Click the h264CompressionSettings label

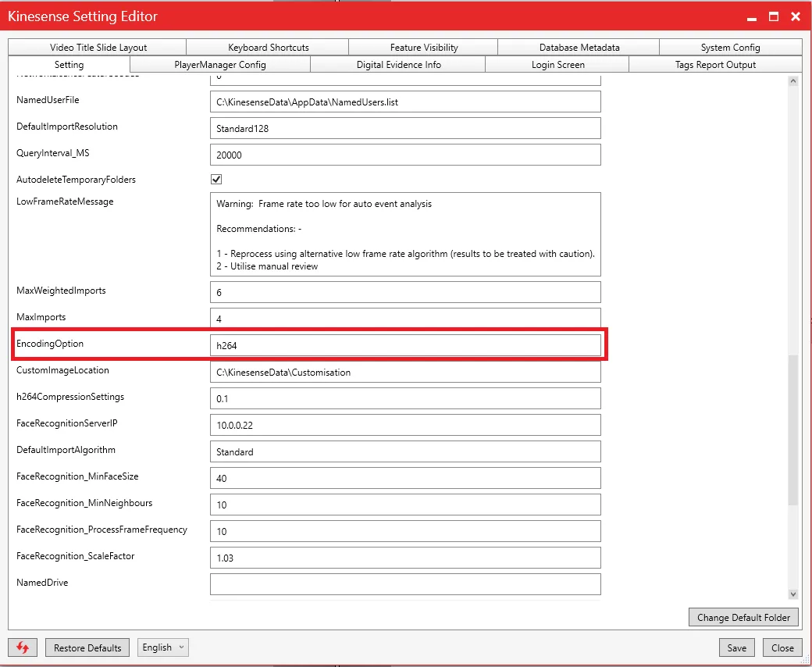[70, 397]
